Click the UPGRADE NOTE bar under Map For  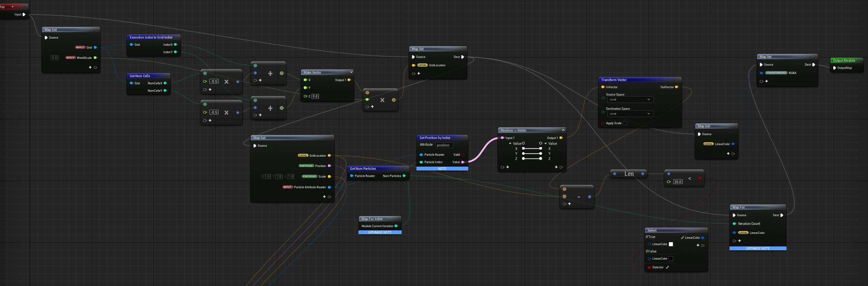click(758, 248)
